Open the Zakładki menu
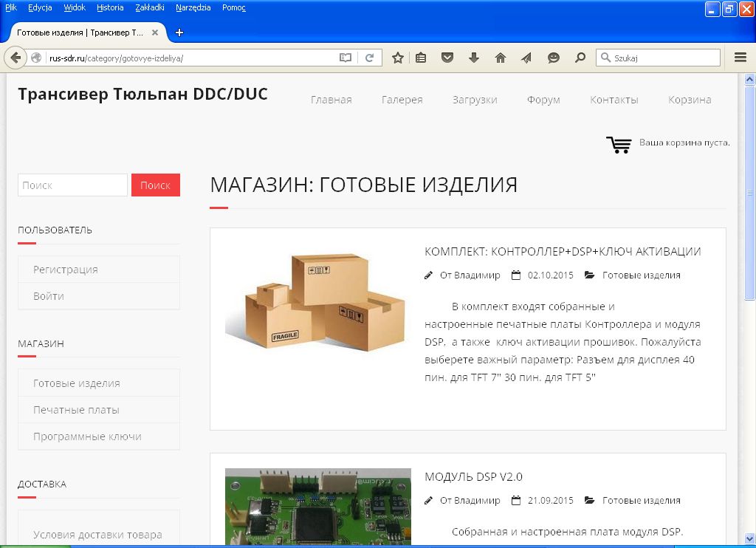 click(x=151, y=7)
